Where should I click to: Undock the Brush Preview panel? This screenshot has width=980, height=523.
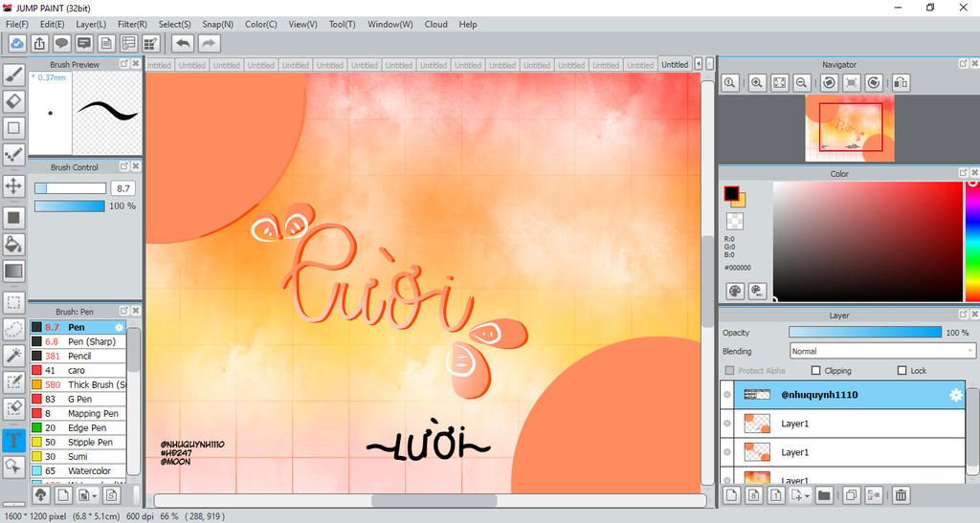point(123,64)
